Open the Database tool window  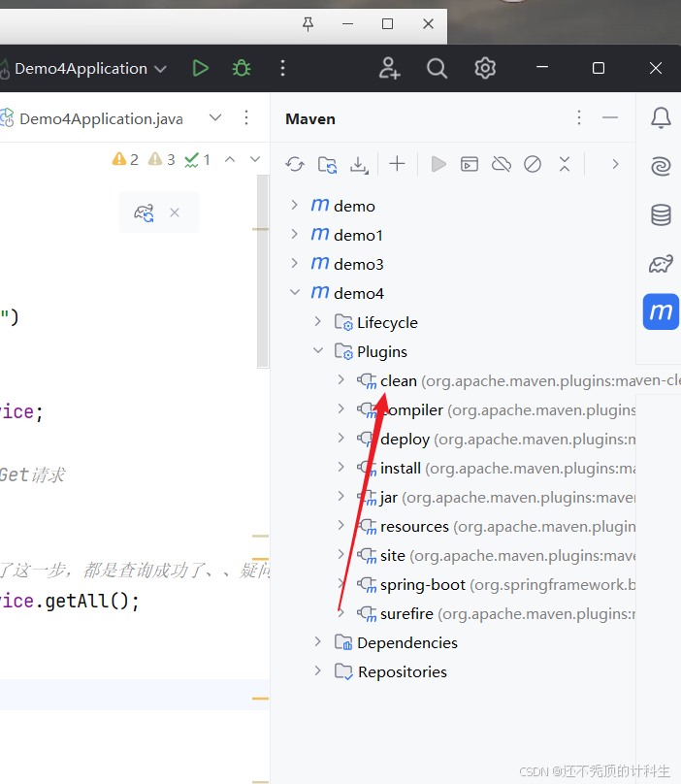pos(661,215)
